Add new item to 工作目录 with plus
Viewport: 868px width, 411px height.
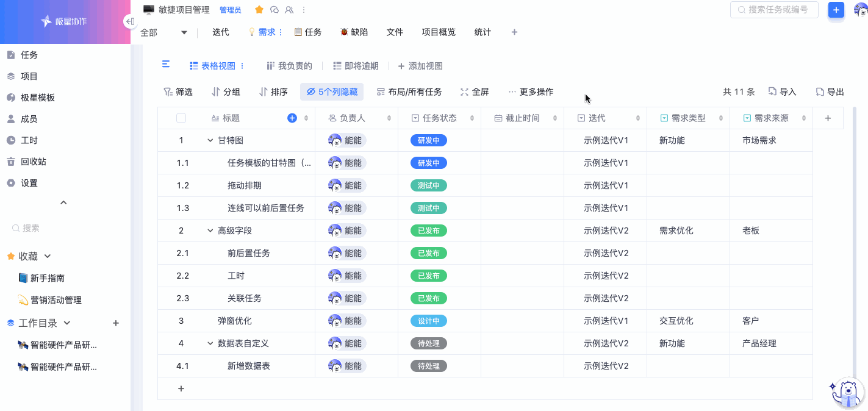[116, 323]
